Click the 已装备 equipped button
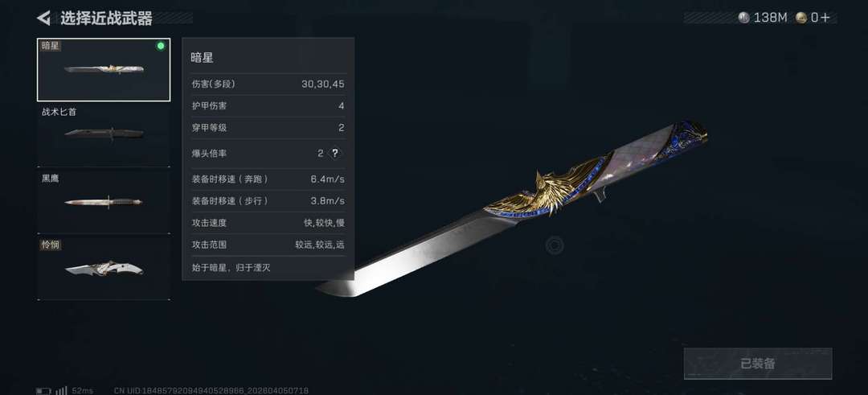This screenshot has width=868, height=395. 758,364
